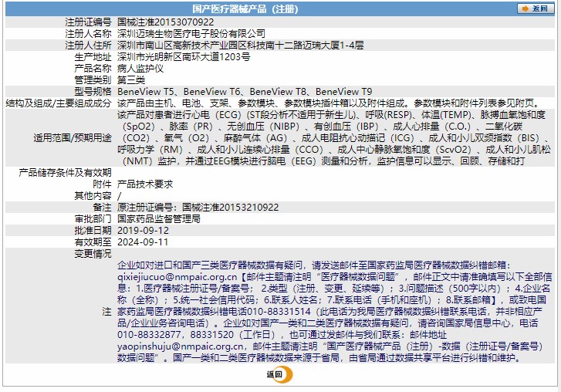Click the 注册证编号 field label
561x392 pixels.
click(x=88, y=22)
